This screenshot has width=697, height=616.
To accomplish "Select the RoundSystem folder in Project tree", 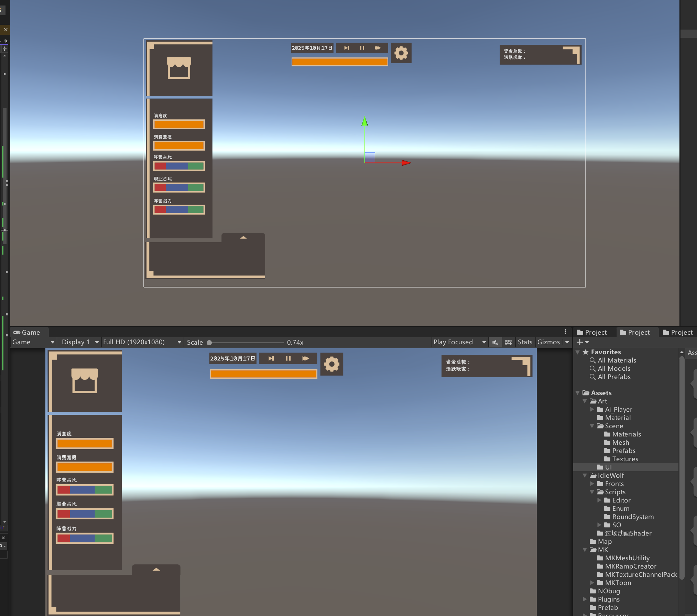I will [633, 517].
